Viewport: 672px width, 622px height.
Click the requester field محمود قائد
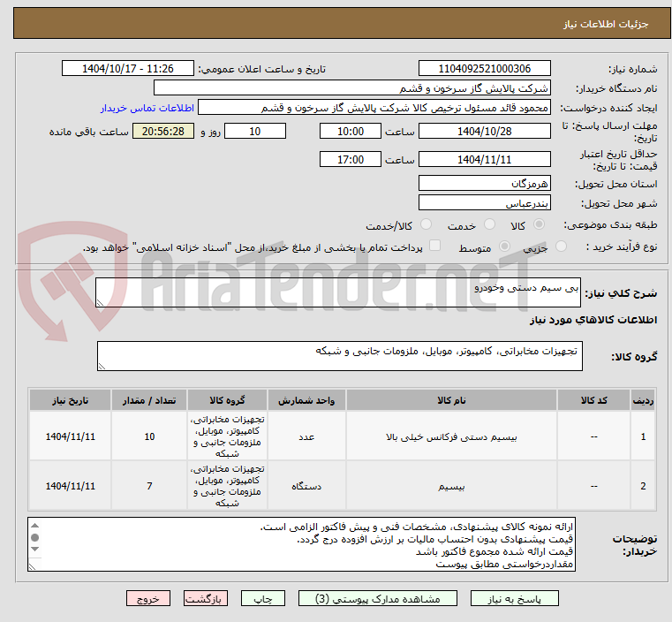374,108
